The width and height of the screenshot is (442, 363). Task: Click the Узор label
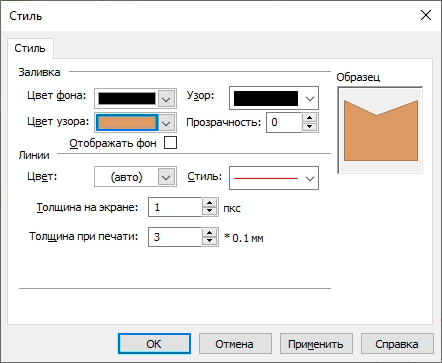200,96
